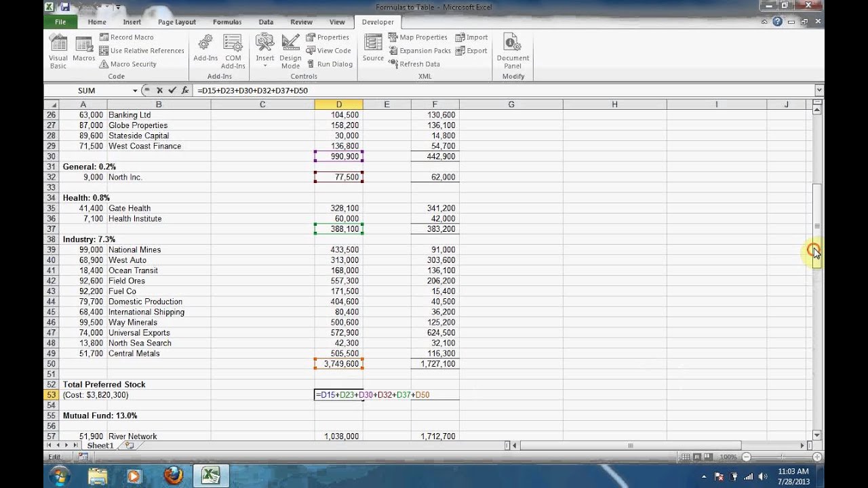
Task: Select row 53 header
Action: click(x=51, y=395)
